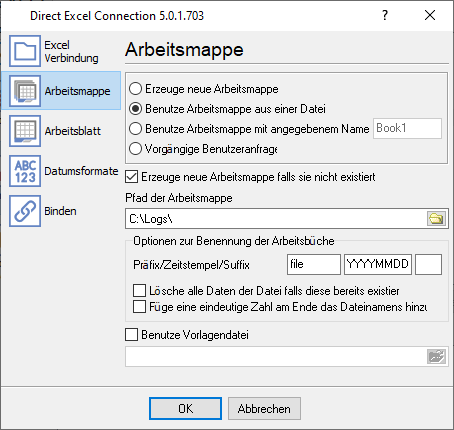Browse for template file folder icon
The image size is (454, 430).
436,357
